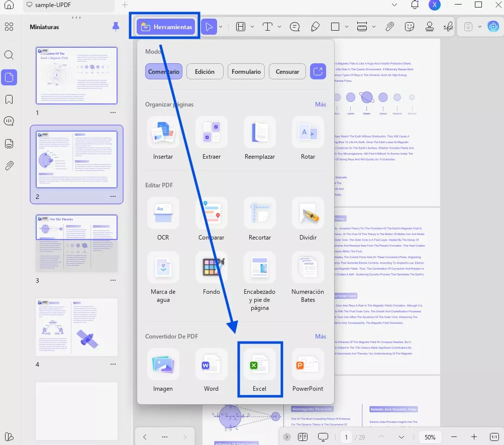This screenshot has height=445, width=504.
Task: Switch to Edición mode
Action: (205, 71)
